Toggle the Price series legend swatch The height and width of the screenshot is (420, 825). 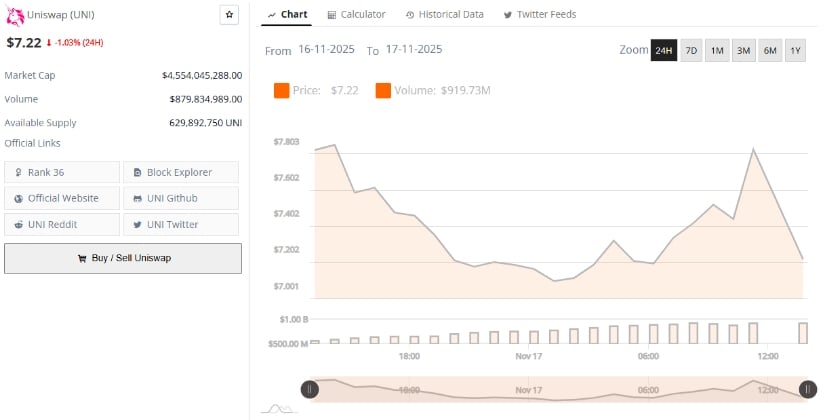pyautogui.click(x=281, y=91)
